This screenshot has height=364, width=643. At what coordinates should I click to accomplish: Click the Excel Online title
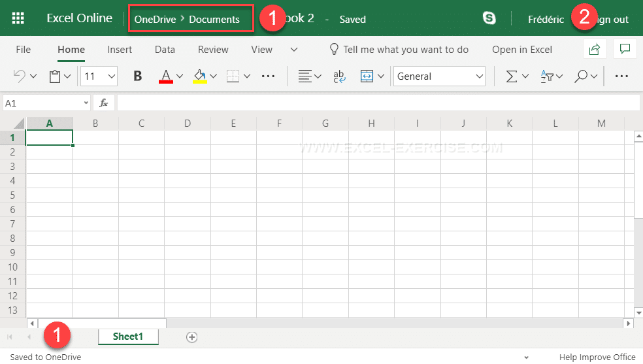80,18
